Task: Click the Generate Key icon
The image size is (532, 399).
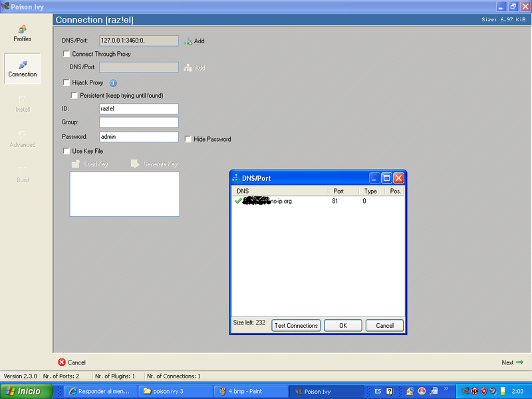Action: point(135,164)
